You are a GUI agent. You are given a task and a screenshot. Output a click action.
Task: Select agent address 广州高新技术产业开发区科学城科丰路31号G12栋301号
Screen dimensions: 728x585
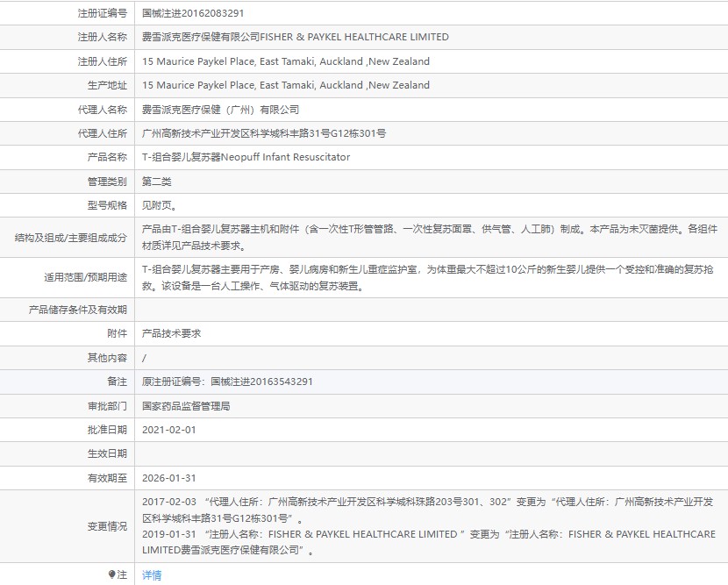tap(264, 133)
